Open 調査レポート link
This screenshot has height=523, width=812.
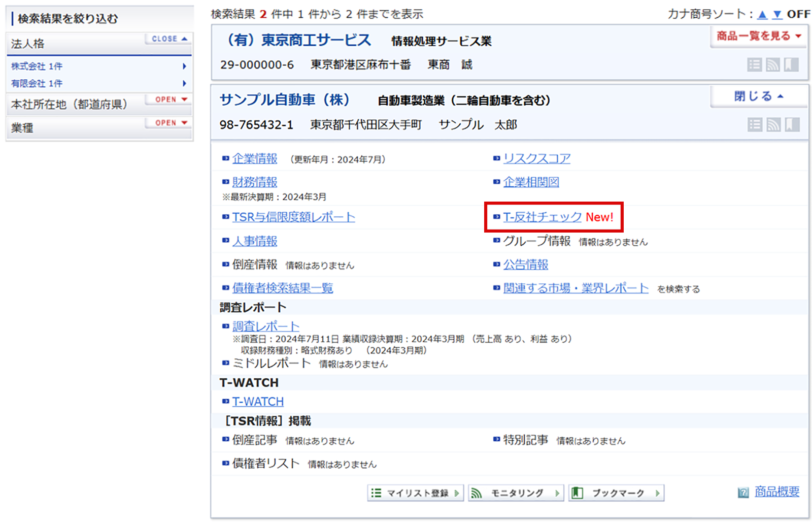click(266, 326)
